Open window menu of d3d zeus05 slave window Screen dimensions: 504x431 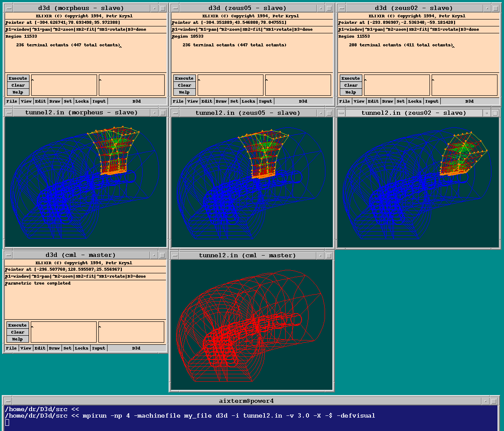174,8
